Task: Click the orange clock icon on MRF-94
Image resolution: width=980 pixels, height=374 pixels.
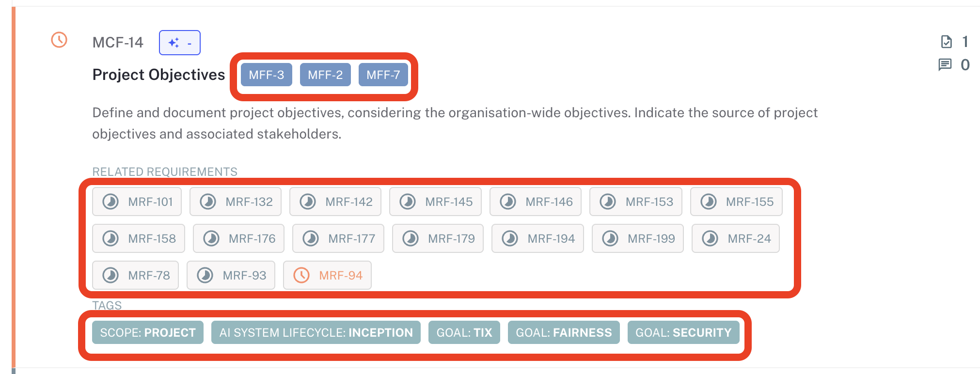Action: click(301, 275)
